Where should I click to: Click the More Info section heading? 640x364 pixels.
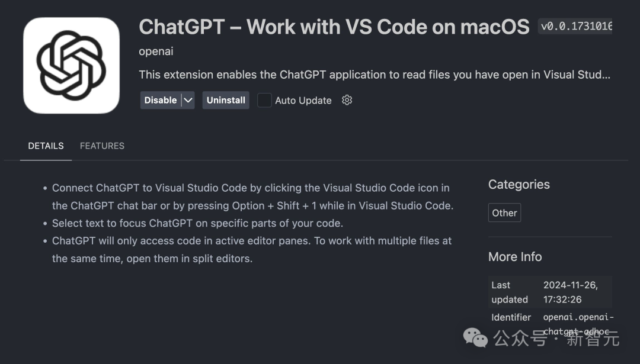tap(514, 257)
